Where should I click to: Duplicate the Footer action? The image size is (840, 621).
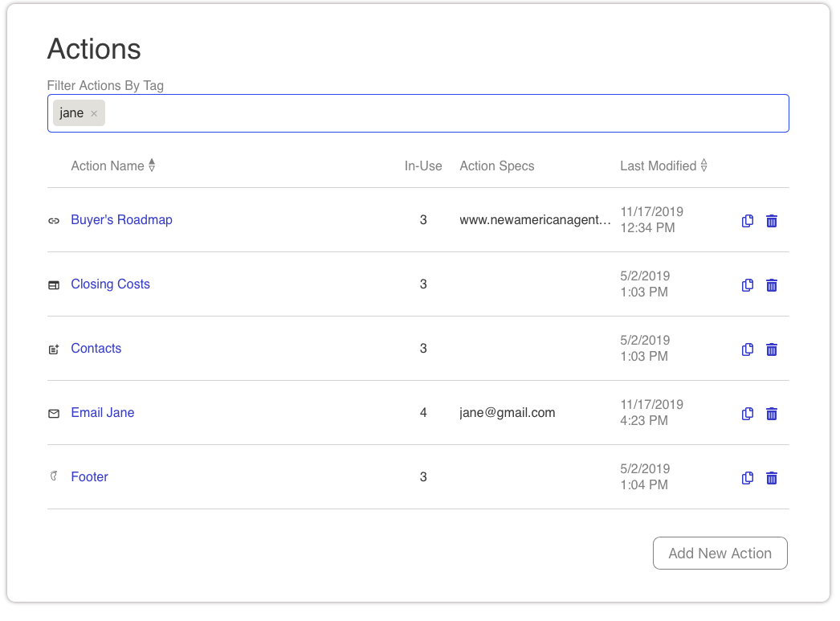pyautogui.click(x=747, y=478)
